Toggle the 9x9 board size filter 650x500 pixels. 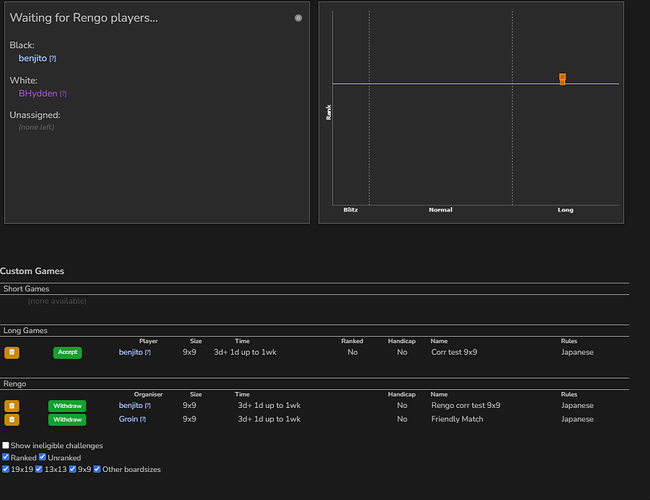73,469
